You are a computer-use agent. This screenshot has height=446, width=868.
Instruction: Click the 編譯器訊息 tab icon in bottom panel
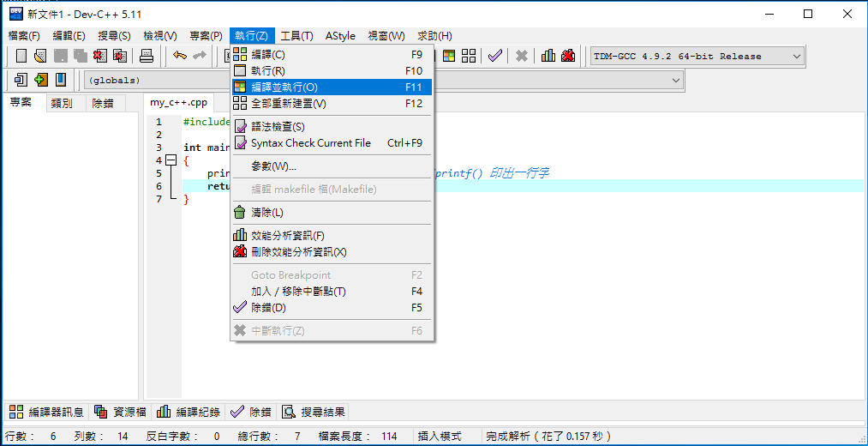[16, 412]
